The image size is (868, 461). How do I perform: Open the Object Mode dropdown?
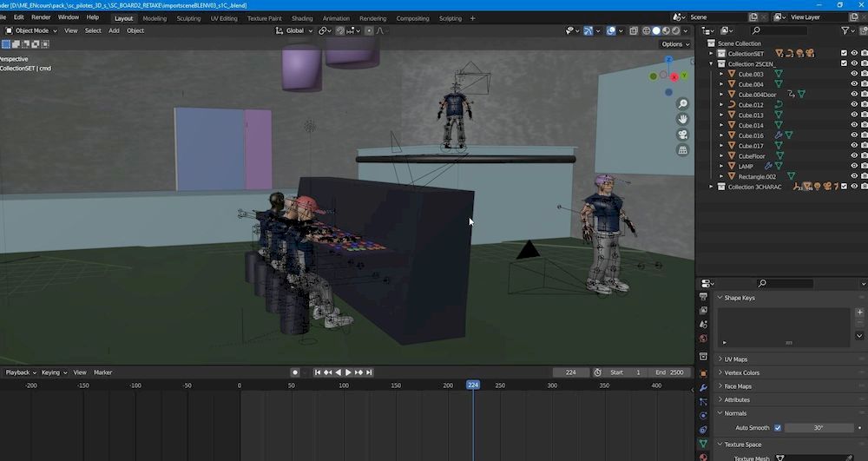30,30
